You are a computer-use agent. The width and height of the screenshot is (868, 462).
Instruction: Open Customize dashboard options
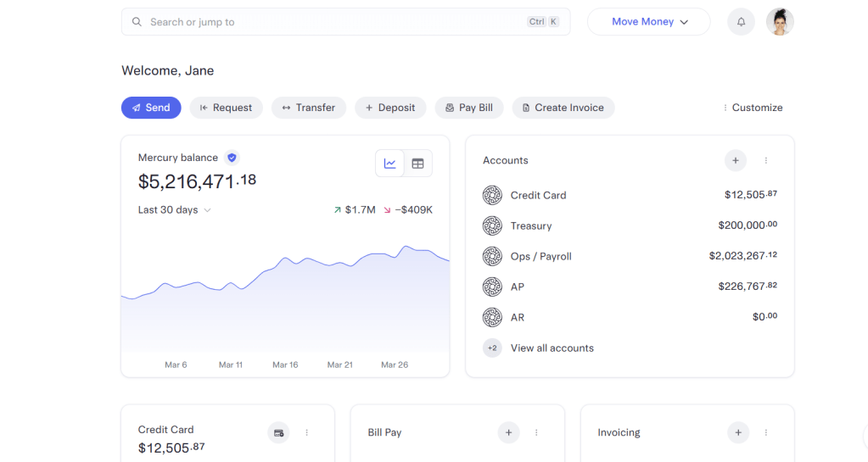(752, 108)
